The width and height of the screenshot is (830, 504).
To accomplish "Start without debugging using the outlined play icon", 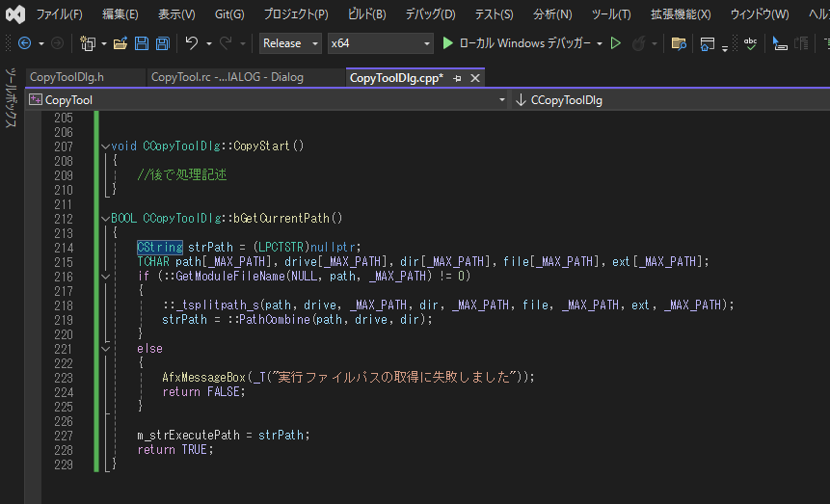I will point(615,43).
